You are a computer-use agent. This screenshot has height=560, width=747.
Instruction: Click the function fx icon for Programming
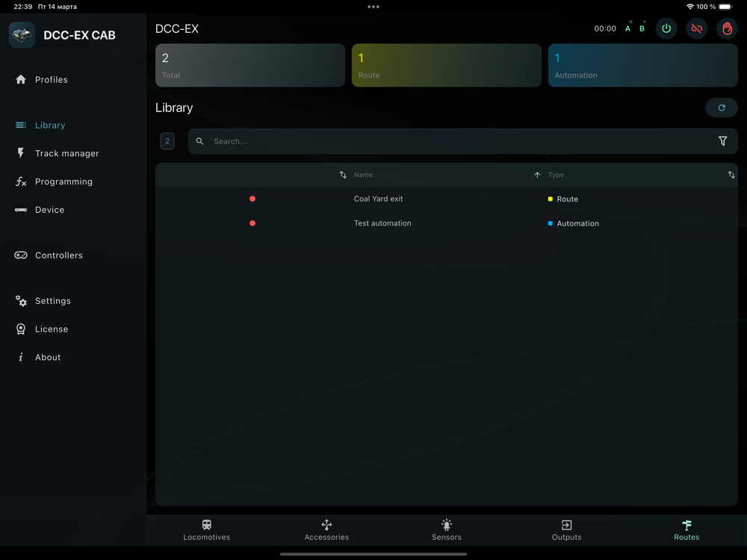pos(20,181)
